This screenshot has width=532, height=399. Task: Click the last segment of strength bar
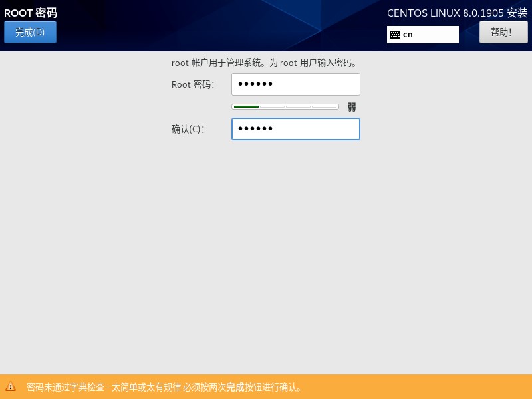click(x=325, y=107)
